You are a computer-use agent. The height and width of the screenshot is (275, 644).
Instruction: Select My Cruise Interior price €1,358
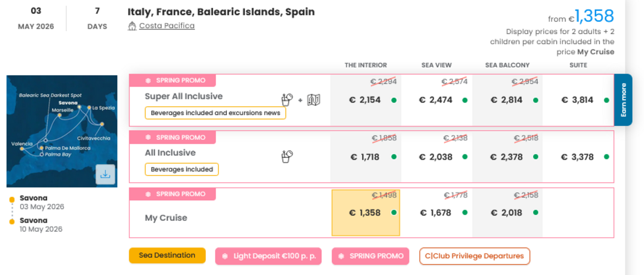pyautogui.click(x=365, y=213)
